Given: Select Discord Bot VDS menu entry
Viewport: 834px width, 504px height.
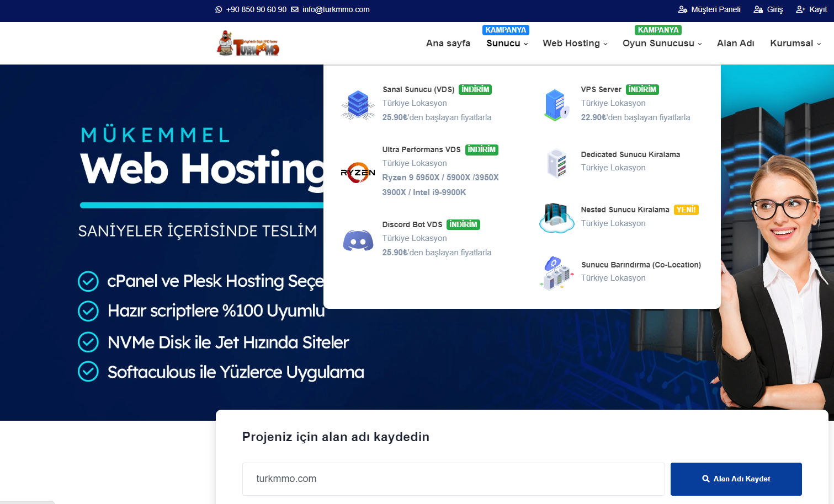Looking at the screenshot, I should pos(412,224).
